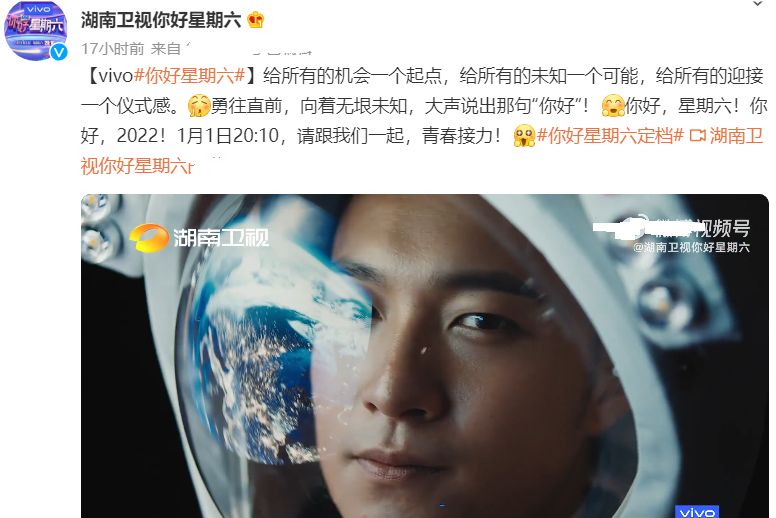The width and height of the screenshot is (776, 518).
Task: Click the emoji after 仪式感
Action: [198, 106]
